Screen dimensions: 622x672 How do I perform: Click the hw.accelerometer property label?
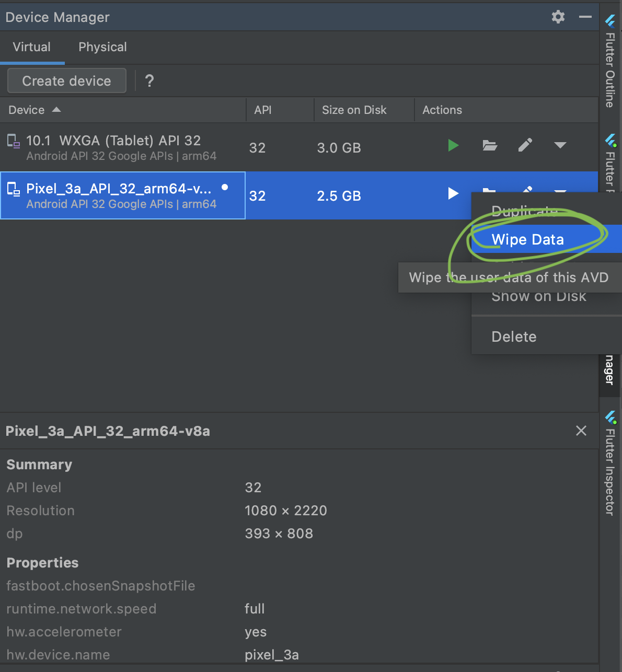[x=64, y=632]
